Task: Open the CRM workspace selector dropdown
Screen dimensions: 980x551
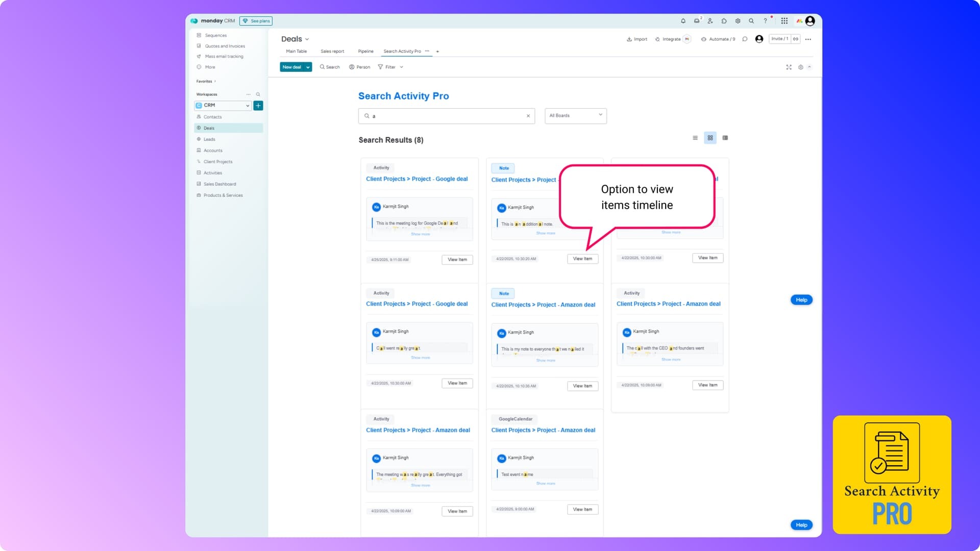Action: pyautogui.click(x=224, y=106)
